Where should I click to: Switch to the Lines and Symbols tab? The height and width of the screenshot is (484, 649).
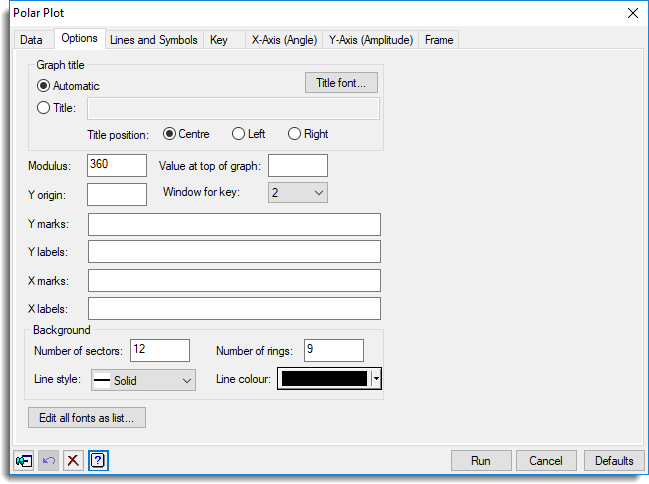pyautogui.click(x=153, y=40)
